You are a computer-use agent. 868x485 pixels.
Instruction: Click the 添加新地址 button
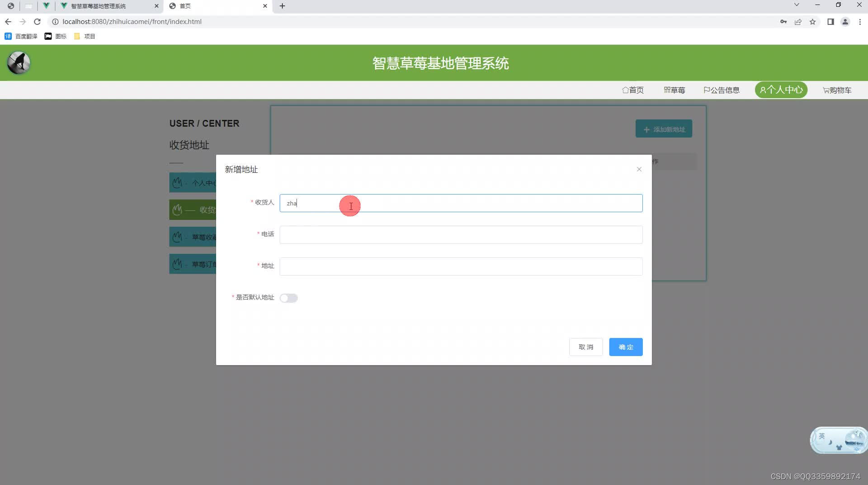pos(664,129)
